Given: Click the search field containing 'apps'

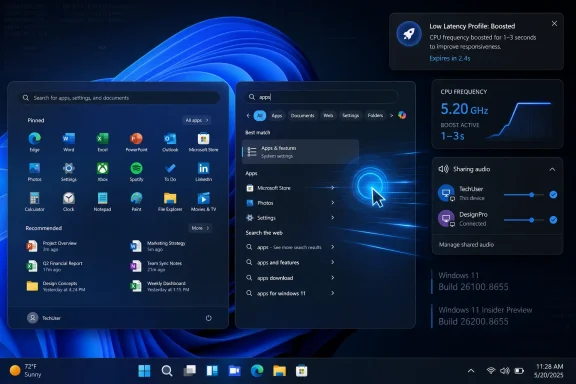Looking at the screenshot, I should point(321,97).
